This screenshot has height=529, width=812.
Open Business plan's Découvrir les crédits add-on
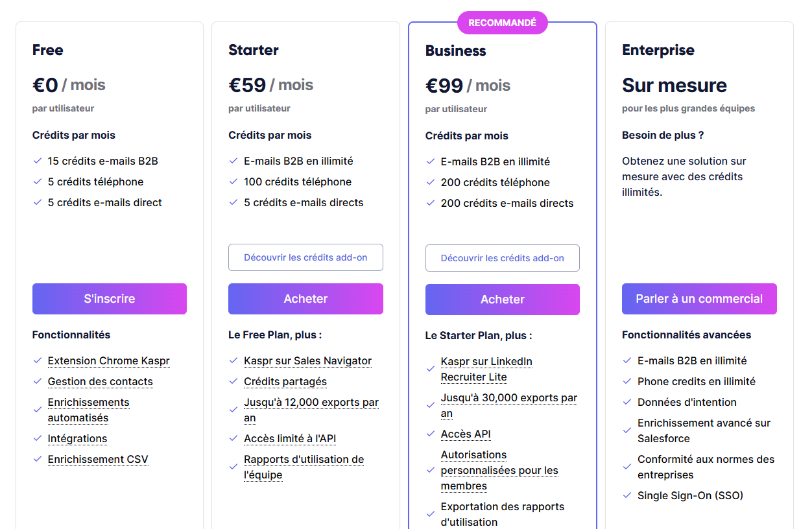point(503,258)
